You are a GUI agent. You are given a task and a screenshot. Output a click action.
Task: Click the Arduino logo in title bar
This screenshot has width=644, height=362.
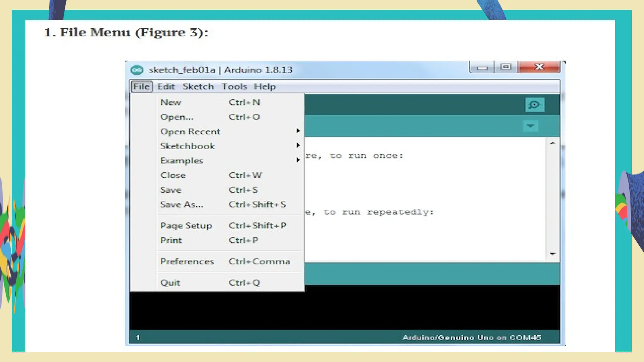[x=137, y=70]
